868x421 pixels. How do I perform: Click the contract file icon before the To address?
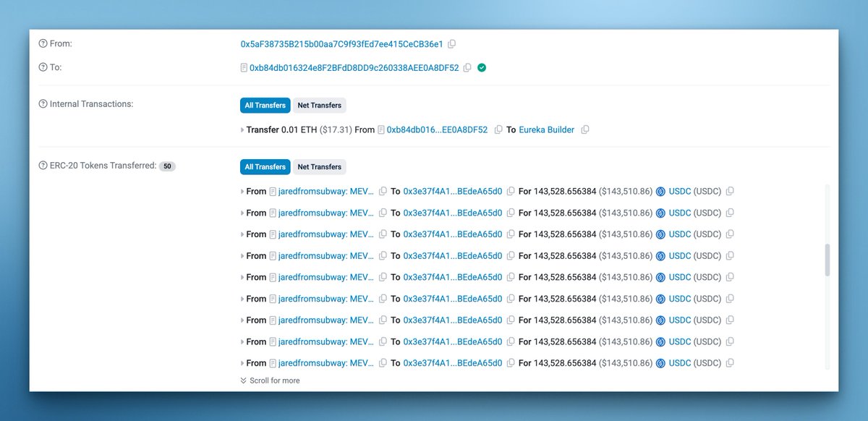244,68
